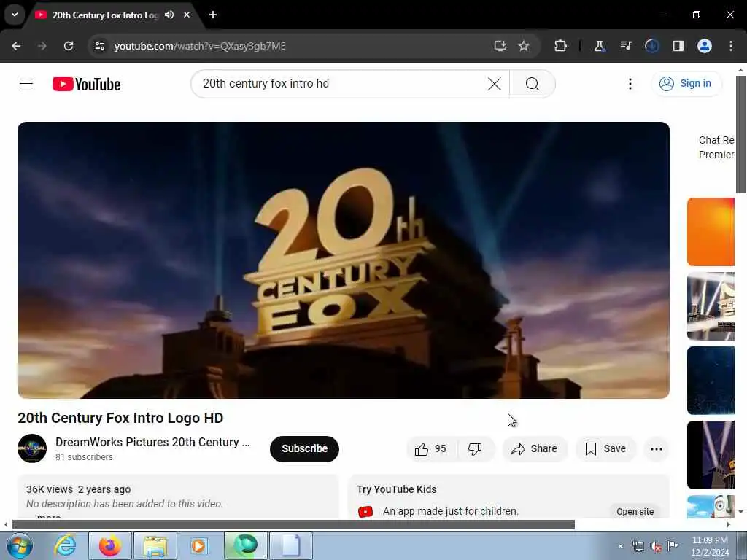Open the Extensions puzzle icon
Screen dimensions: 747x560
click(561, 46)
